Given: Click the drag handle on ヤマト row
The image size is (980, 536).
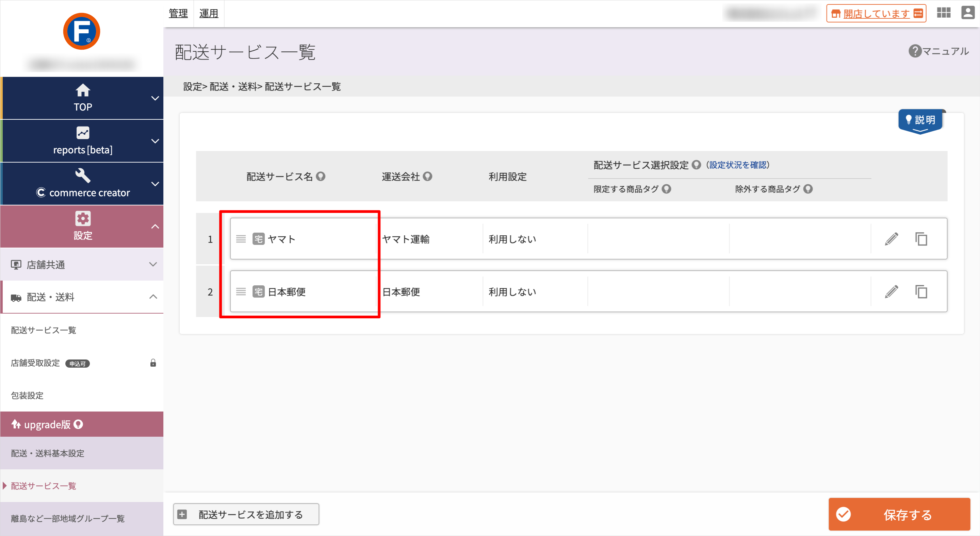Looking at the screenshot, I should (241, 239).
